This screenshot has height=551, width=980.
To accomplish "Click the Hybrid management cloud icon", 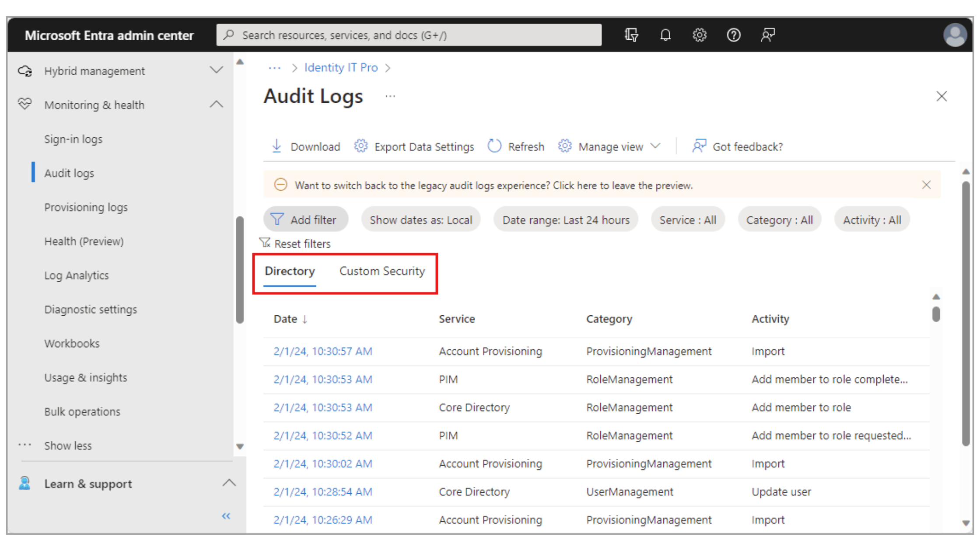I will [x=25, y=71].
